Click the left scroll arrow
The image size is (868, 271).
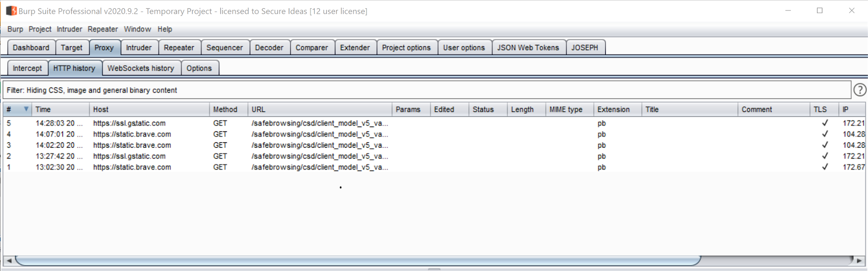point(9,261)
